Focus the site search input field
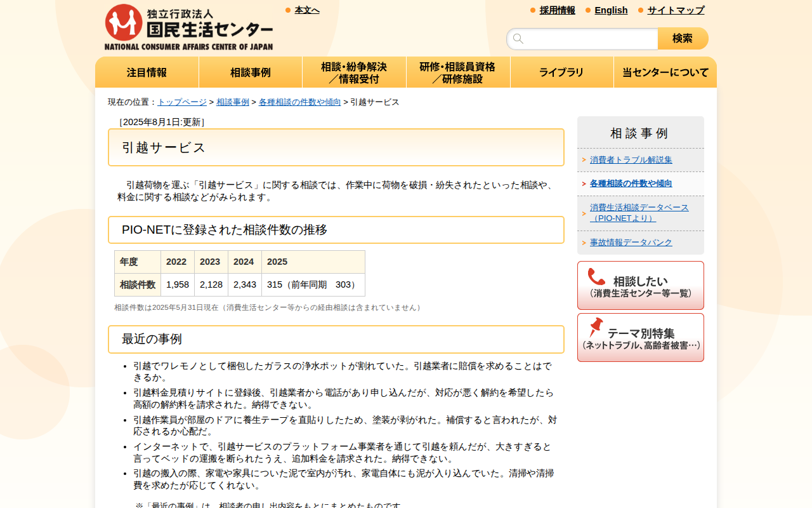The width and height of the screenshot is (812, 508). [582, 39]
